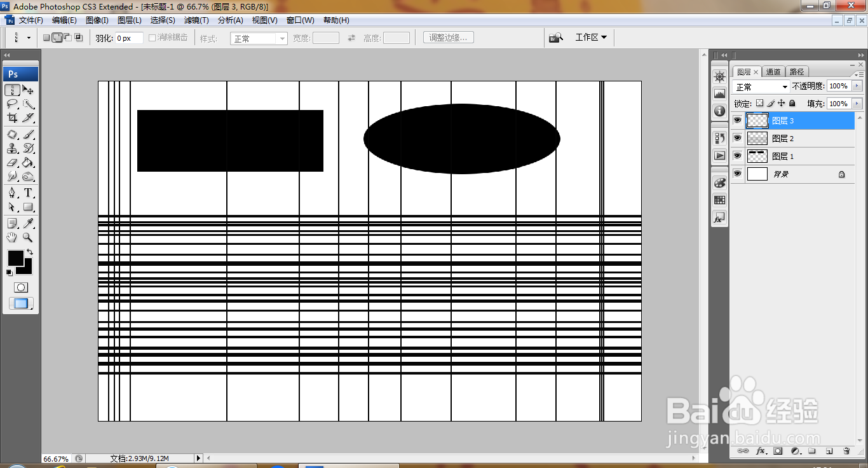
Task: Select the Eraser tool
Action: click(x=13, y=163)
